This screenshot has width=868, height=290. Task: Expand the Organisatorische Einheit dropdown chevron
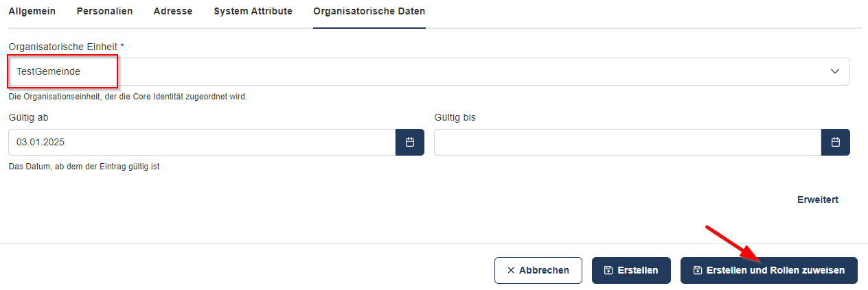835,71
